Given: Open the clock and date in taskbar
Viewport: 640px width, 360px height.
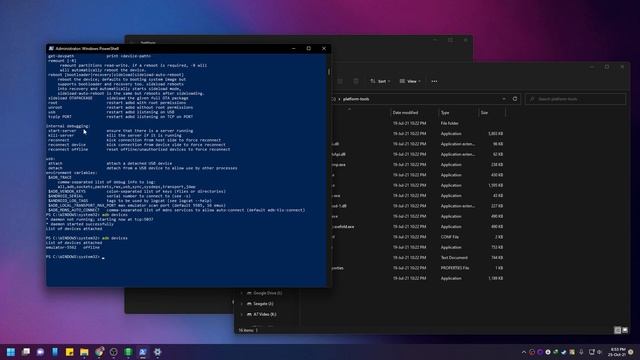Looking at the screenshot, I should [x=616, y=352].
